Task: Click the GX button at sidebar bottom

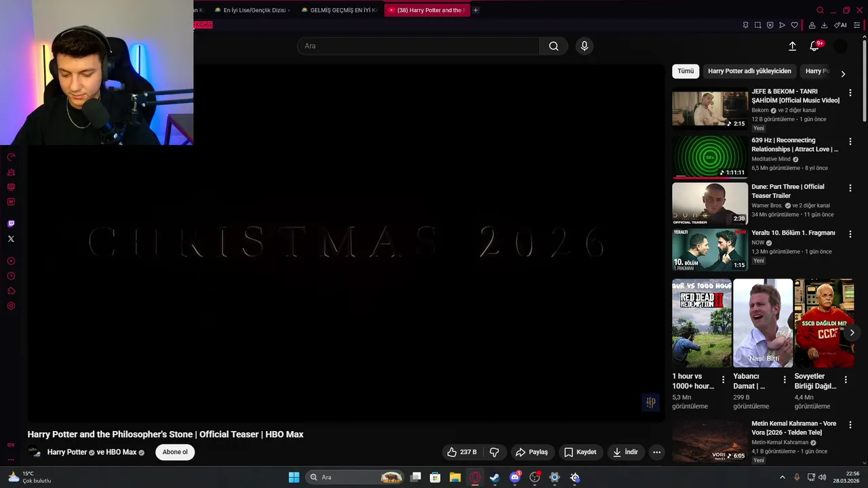Action: click(11, 445)
